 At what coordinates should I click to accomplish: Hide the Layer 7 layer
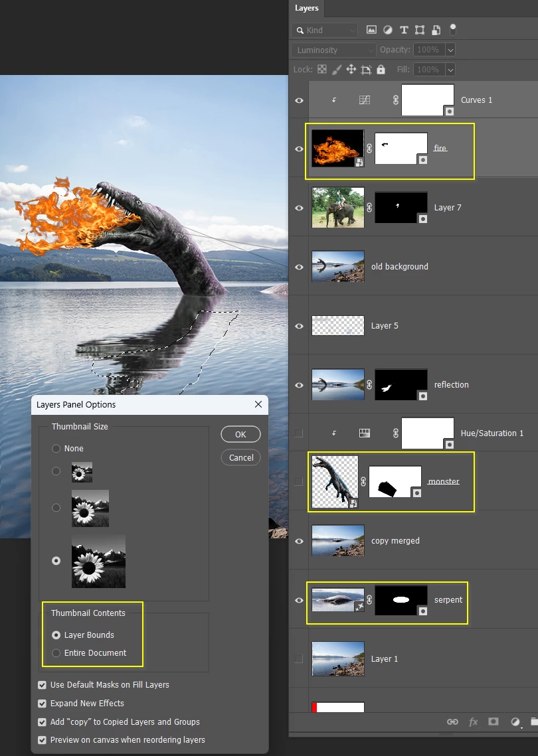pos(299,208)
